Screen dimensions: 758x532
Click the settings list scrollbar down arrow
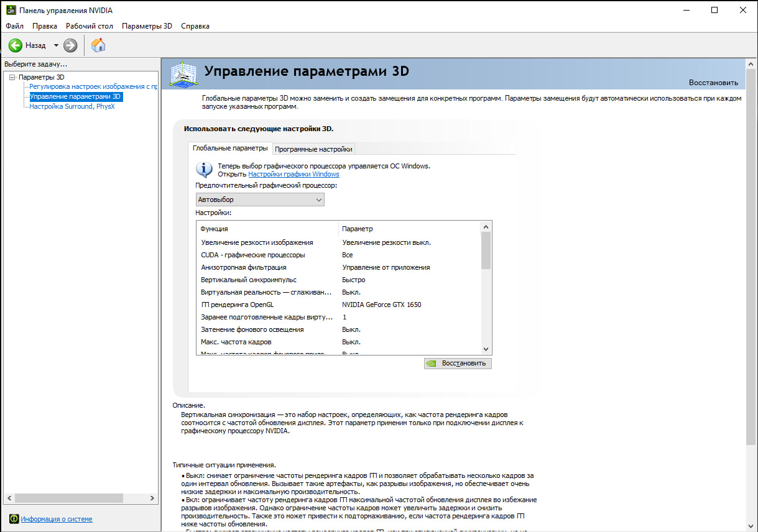(486, 350)
